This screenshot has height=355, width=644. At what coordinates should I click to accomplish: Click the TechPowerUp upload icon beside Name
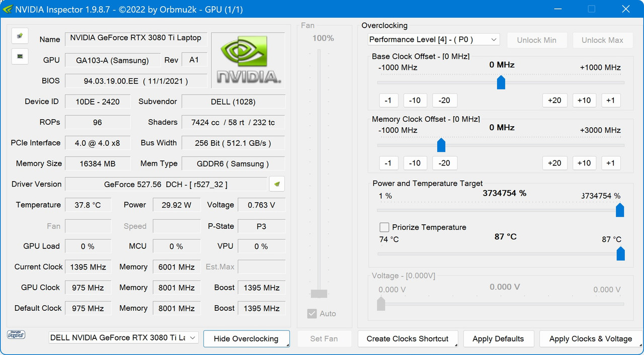pos(20,36)
